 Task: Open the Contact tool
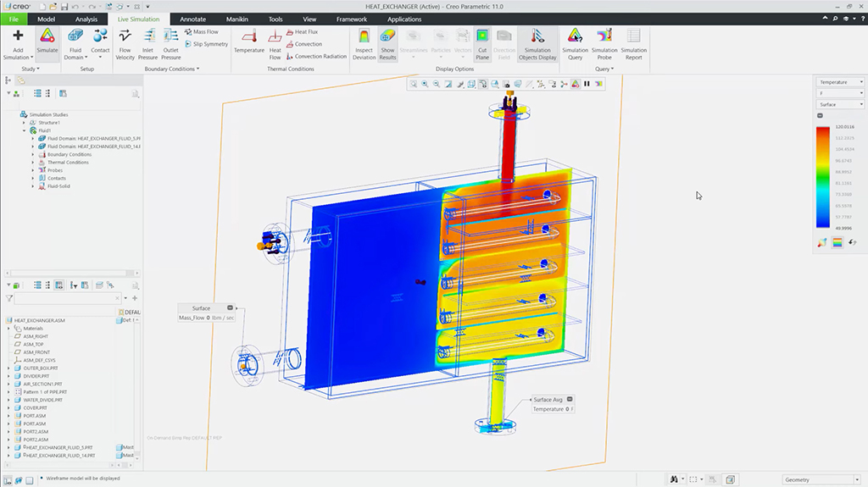point(100,42)
